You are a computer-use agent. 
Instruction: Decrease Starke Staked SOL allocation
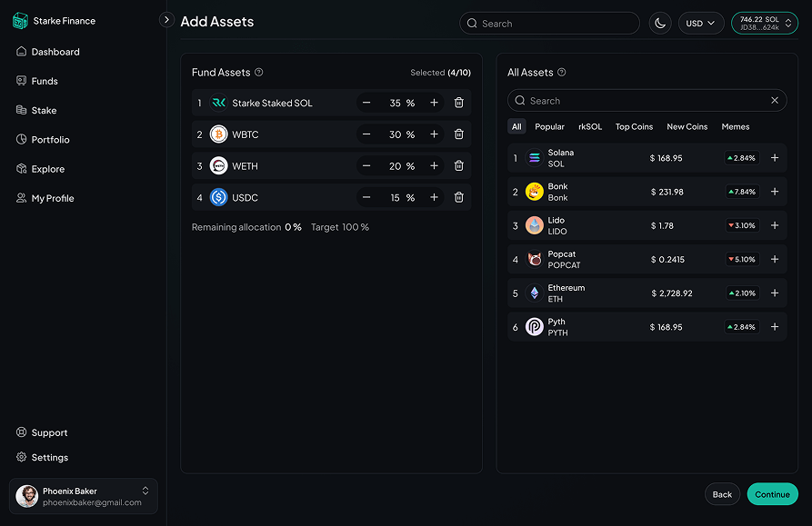366,103
